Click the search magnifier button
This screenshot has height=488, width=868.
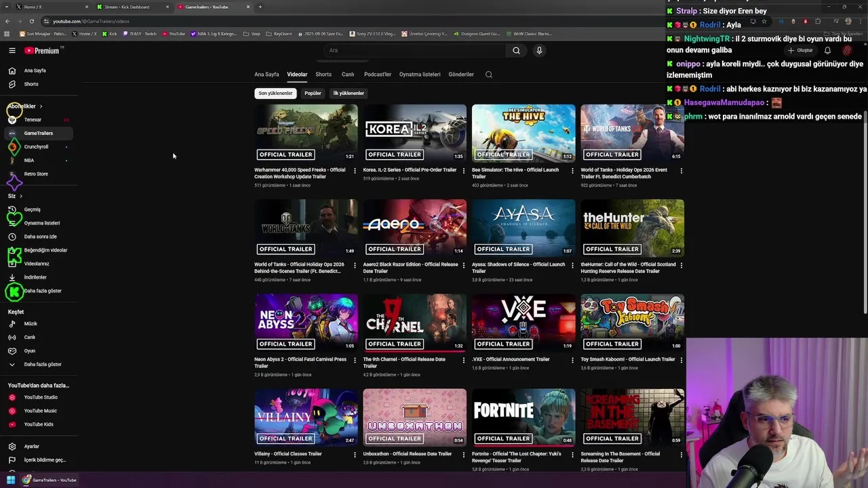(516, 50)
